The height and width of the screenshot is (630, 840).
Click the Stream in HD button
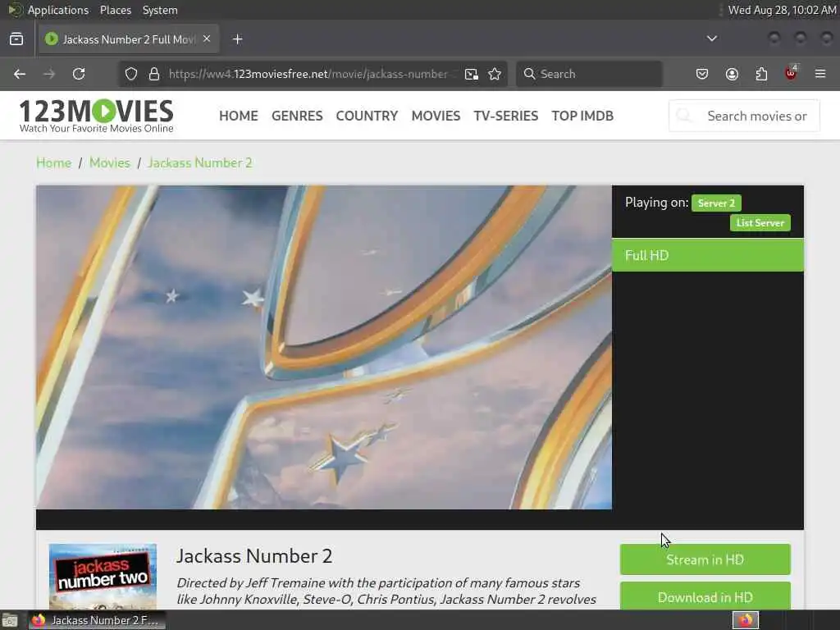(705, 559)
